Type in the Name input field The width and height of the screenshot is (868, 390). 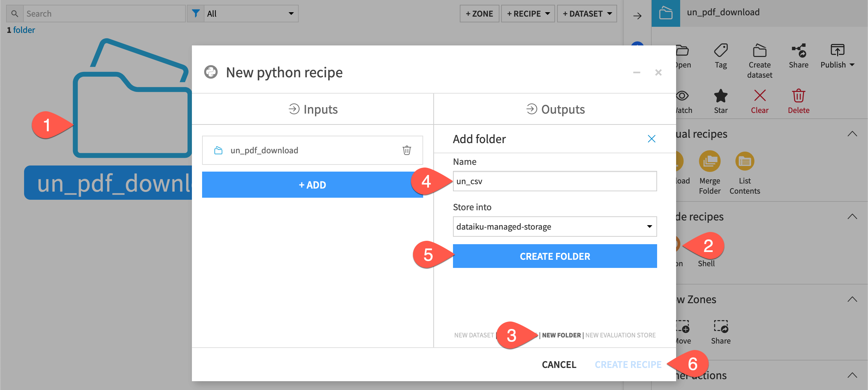coord(554,181)
